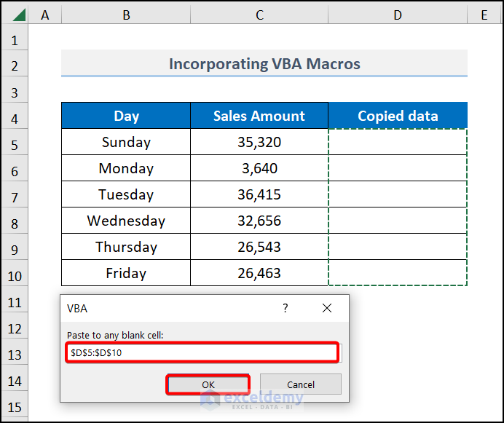
Task: Click the Sales Amount header cell
Action: (x=259, y=116)
